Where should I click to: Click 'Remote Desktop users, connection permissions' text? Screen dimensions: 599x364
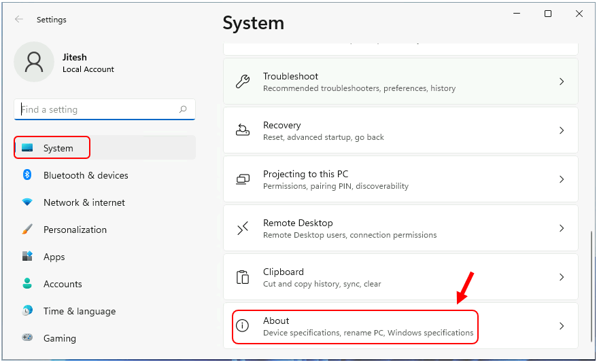[x=350, y=235]
